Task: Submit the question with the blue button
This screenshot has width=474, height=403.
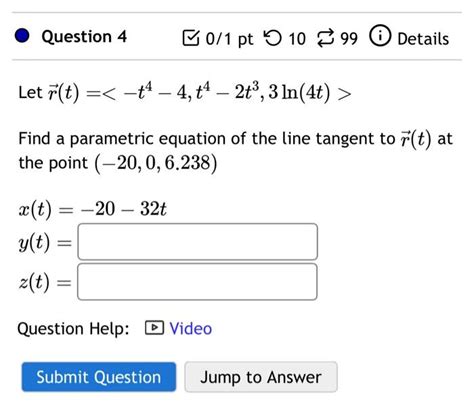Action: pyautogui.click(x=99, y=377)
